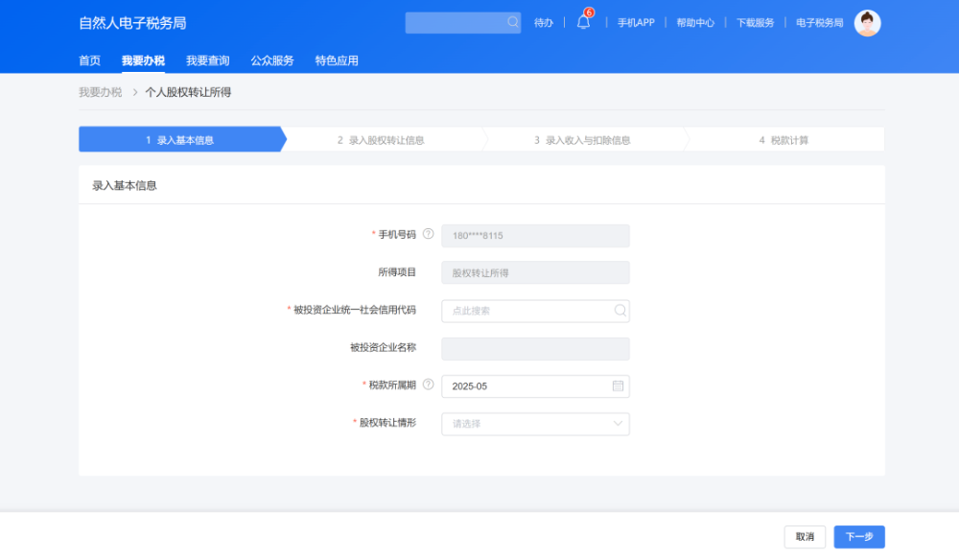
Task: Click the 下一步 button to proceed
Action: click(x=858, y=537)
